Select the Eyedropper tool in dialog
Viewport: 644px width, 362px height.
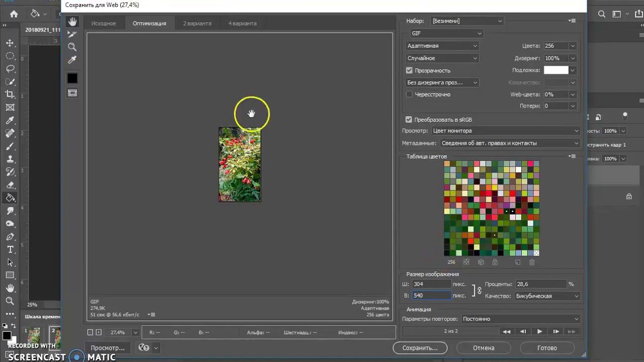click(72, 60)
